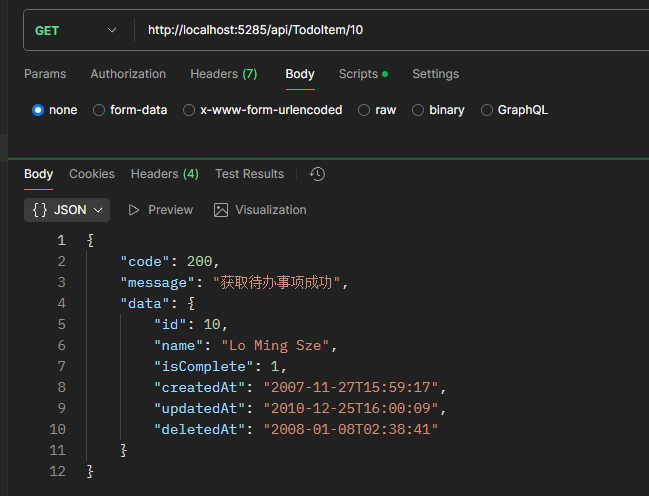Switch body type to GraphQL
The width and height of the screenshot is (649, 496).
pos(487,110)
